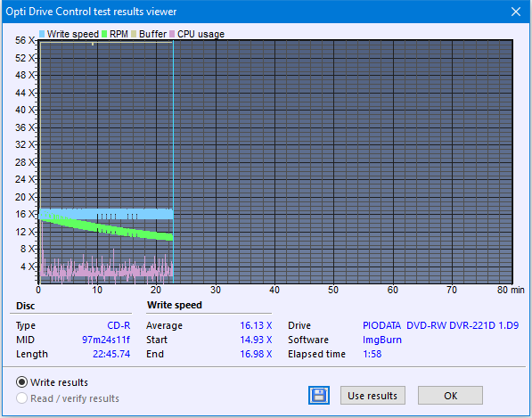Click the Write speed section heading

click(x=175, y=305)
